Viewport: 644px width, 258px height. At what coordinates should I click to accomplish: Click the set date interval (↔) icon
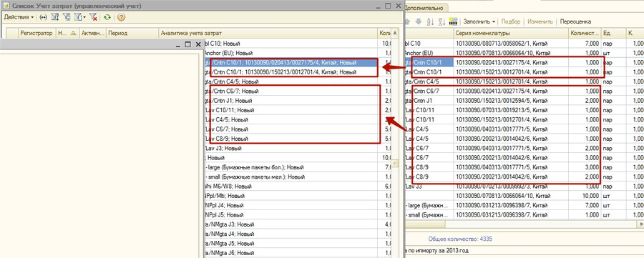pos(44,17)
